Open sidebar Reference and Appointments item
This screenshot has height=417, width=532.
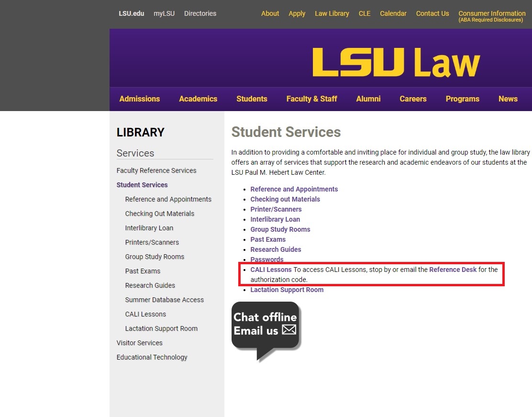[x=168, y=199]
